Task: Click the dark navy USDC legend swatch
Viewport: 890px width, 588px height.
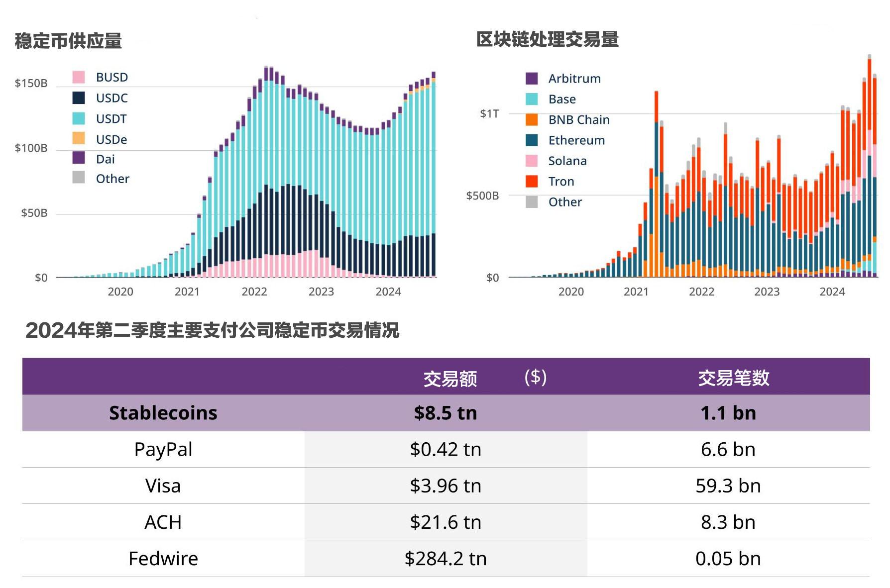Action: pos(79,98)
